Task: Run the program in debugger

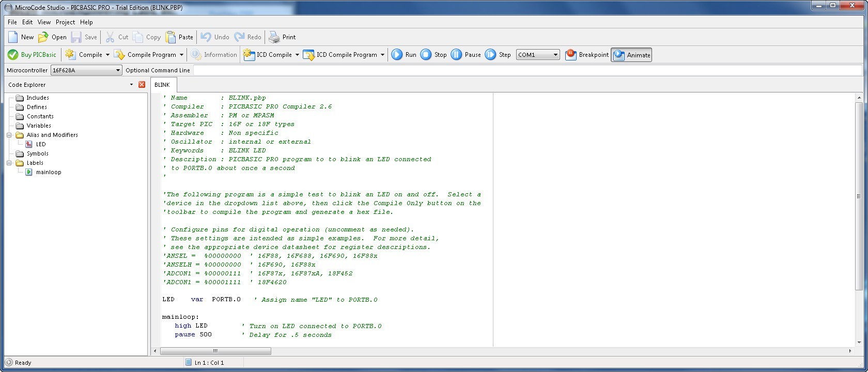Action: (404, 55)
